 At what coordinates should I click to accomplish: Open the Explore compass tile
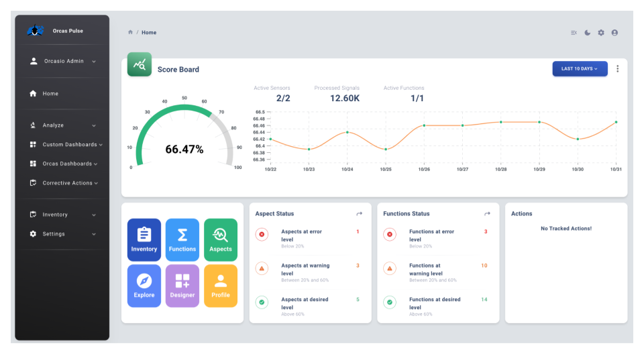pyautogui.click(x=144, y=286)
